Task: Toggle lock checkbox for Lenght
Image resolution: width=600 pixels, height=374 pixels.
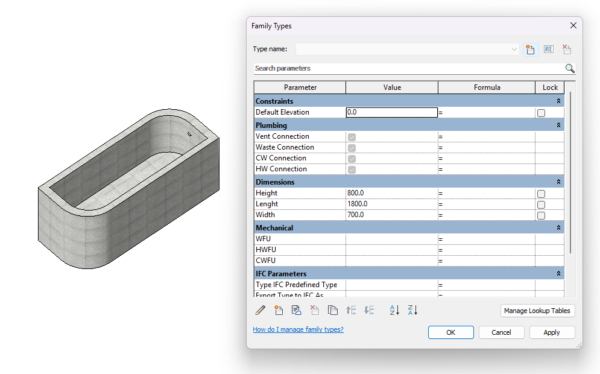Action: 541,205
